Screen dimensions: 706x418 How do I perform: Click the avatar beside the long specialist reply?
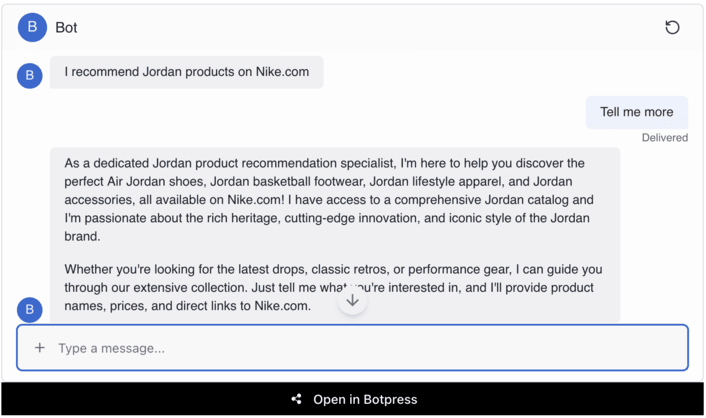(30, 310)
